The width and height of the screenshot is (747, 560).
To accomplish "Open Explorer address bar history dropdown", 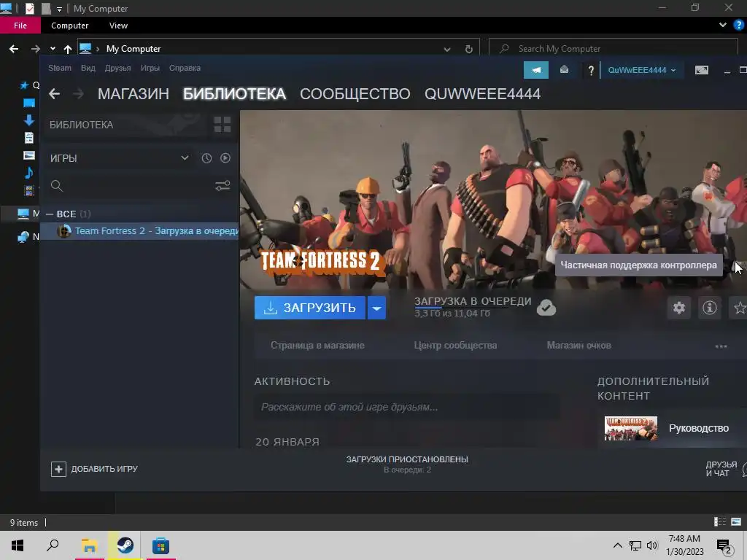I will coord(447,49).
